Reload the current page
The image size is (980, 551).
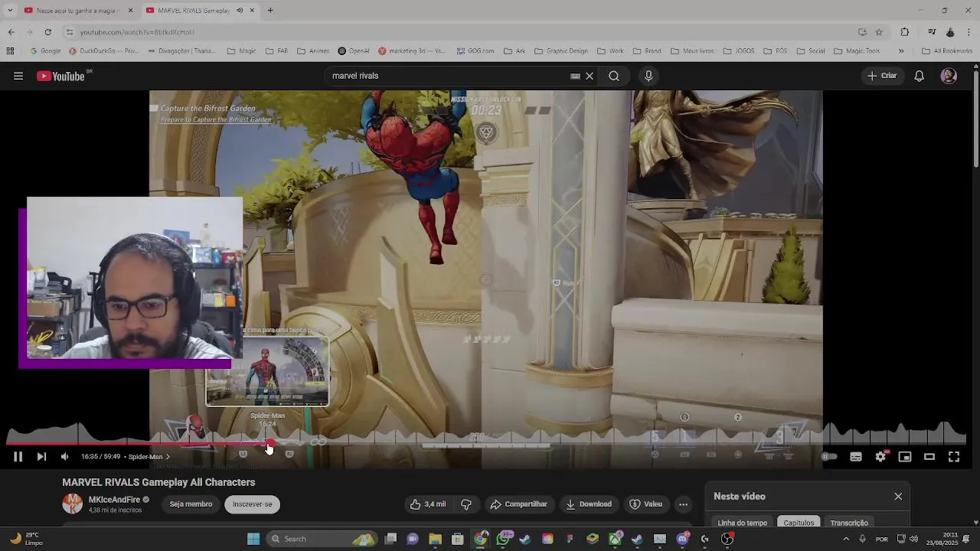[x=47, y=32]
